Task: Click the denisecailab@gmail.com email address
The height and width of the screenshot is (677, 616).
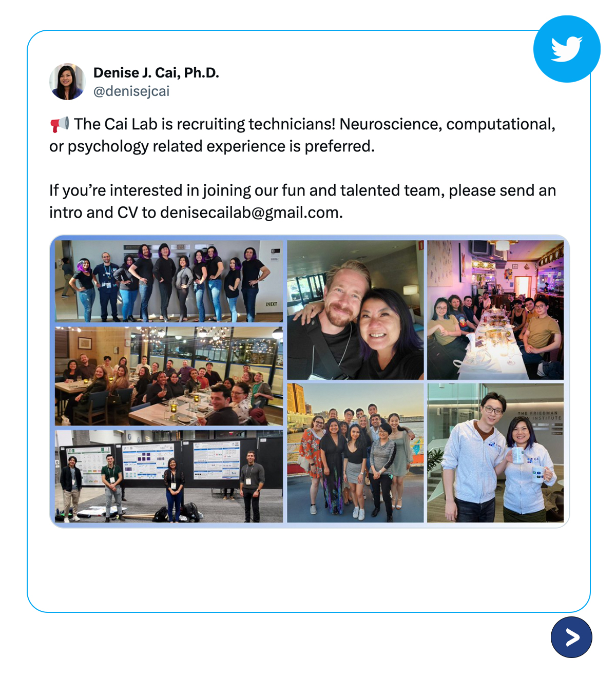Action: pyautogui.click(x=251, y=212)
